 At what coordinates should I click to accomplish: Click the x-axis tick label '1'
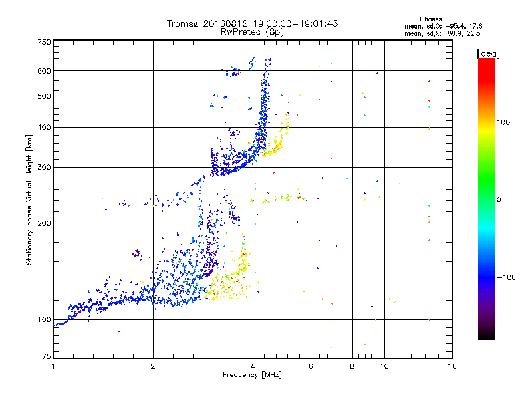53,366
